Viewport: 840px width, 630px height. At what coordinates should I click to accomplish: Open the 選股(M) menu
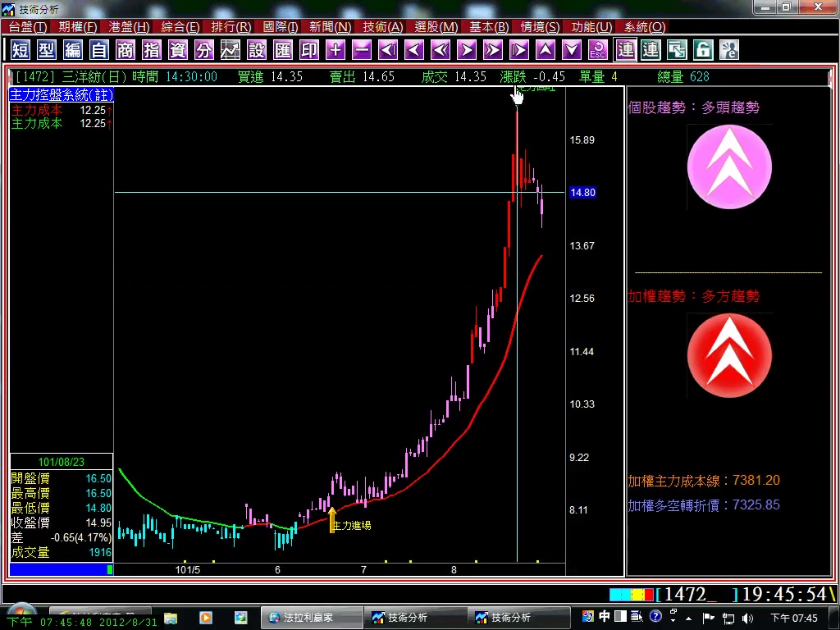(436, 27)
